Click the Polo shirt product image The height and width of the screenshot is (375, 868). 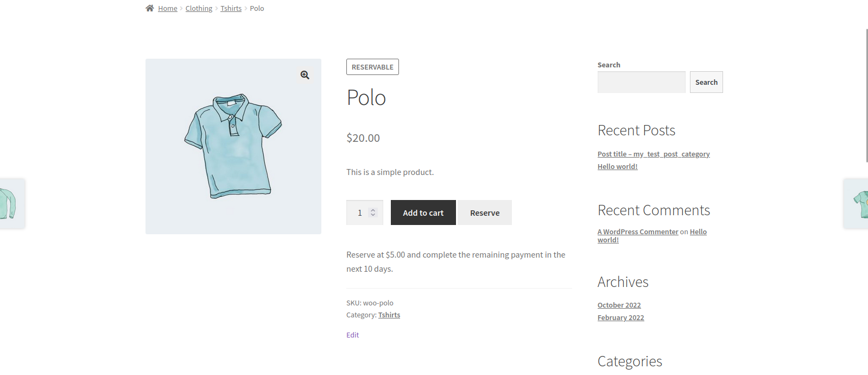(233, 146)
